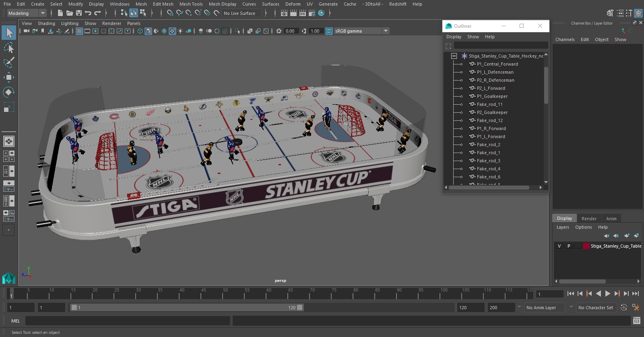Redo the last action arrow
Image resolution: width=644 pixels, height=337 pixels.
coord(97,13)
